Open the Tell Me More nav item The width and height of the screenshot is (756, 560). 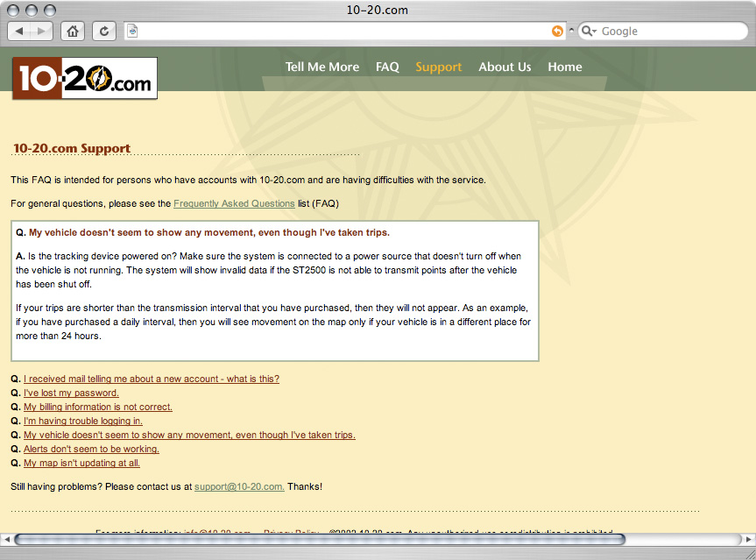point(322,67)
